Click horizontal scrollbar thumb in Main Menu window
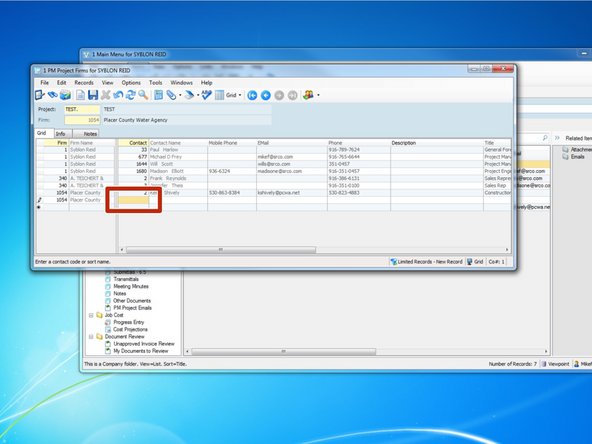The image size is (592, 444). [284, 352]
